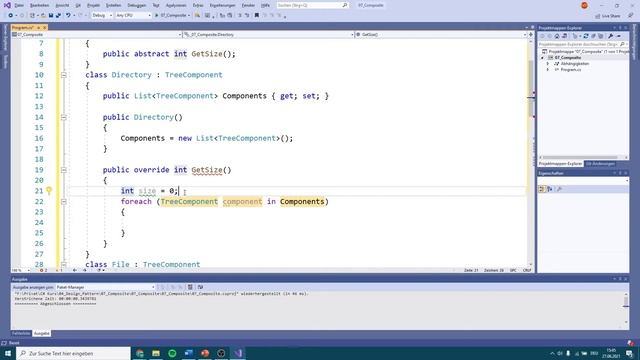Click the Live Share icon

[598, 16]
